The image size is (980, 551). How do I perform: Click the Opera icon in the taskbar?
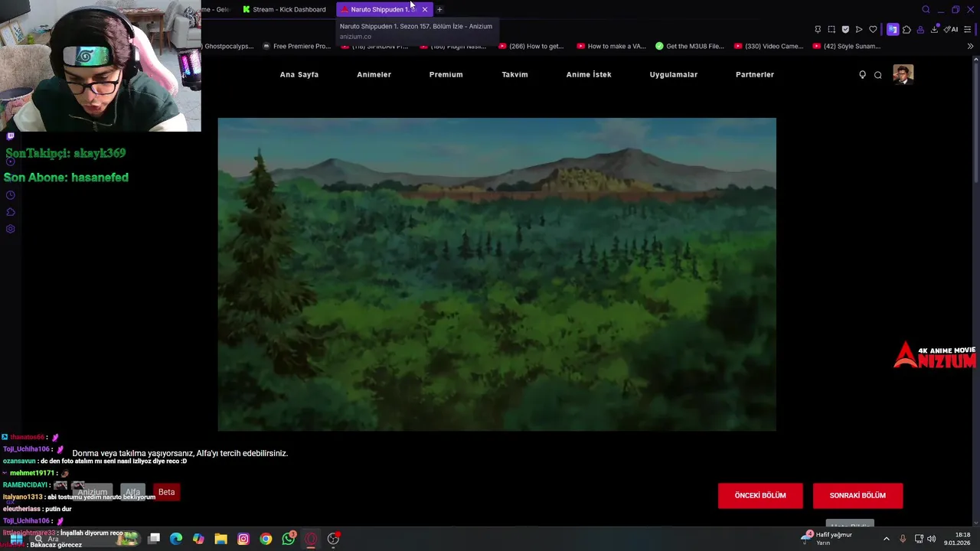coord(311,539)
